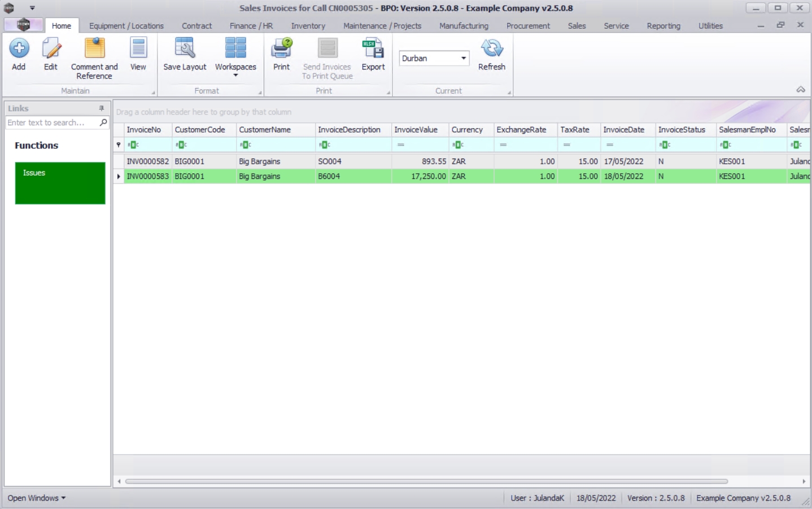
Task: Click the green Issues tile
Action: click(x=60, y=183)
